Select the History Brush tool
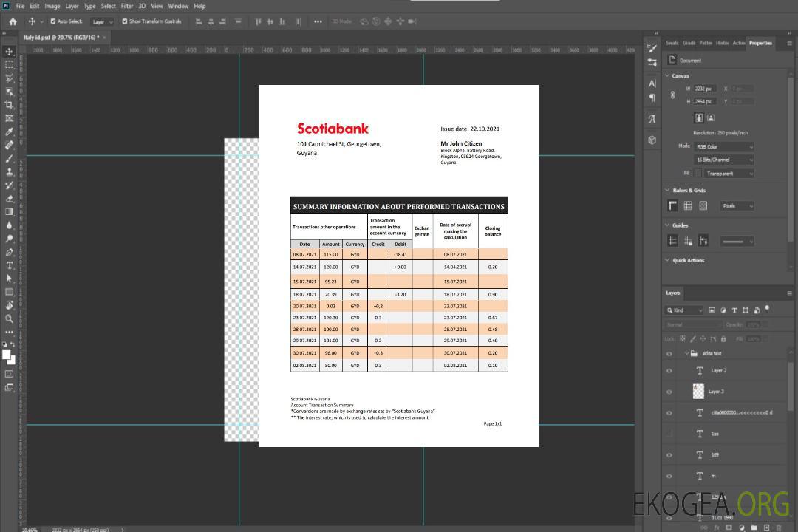The width and height of the screenshot is (798, 532). 9,185
